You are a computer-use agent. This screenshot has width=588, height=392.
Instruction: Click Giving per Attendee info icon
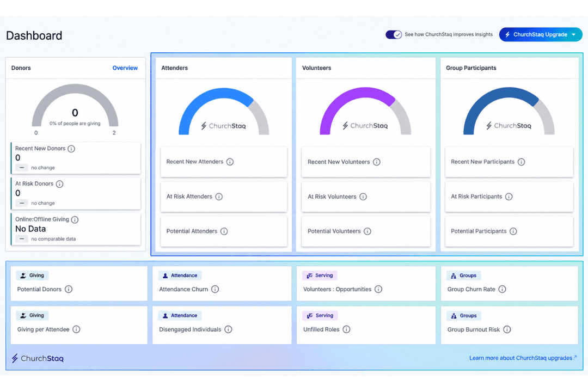(x=77, y=329)
